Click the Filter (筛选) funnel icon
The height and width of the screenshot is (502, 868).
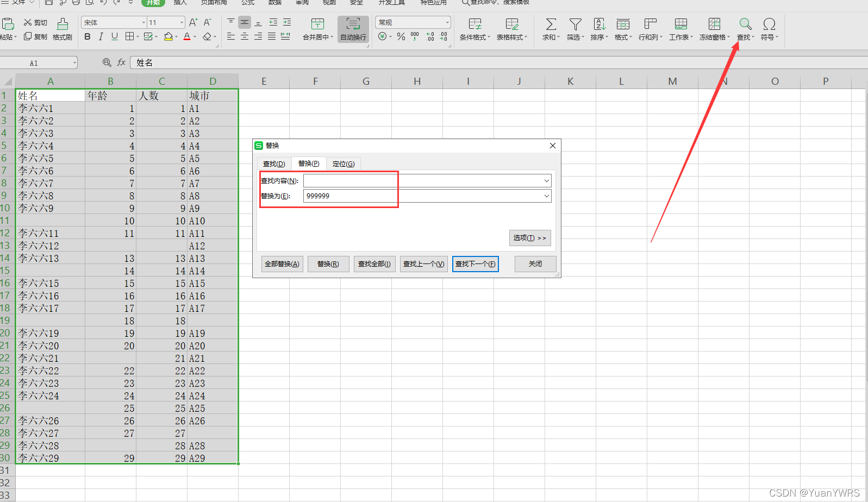click(x=575, y=24)
